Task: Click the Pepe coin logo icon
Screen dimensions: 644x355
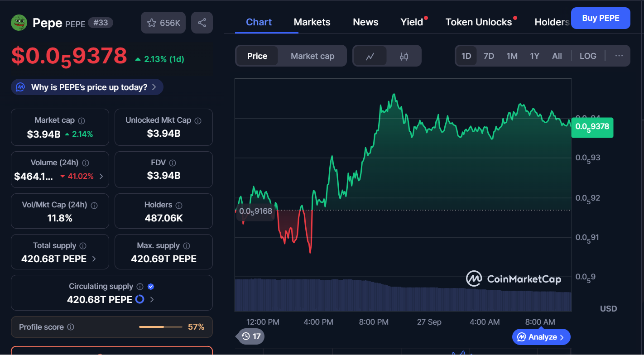Action: click(x=19, y=23)
